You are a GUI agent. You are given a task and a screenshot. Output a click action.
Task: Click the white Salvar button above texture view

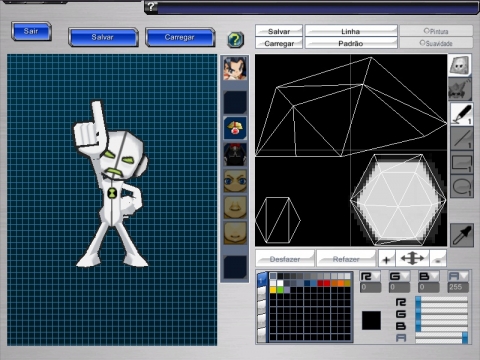pos(279,31)
